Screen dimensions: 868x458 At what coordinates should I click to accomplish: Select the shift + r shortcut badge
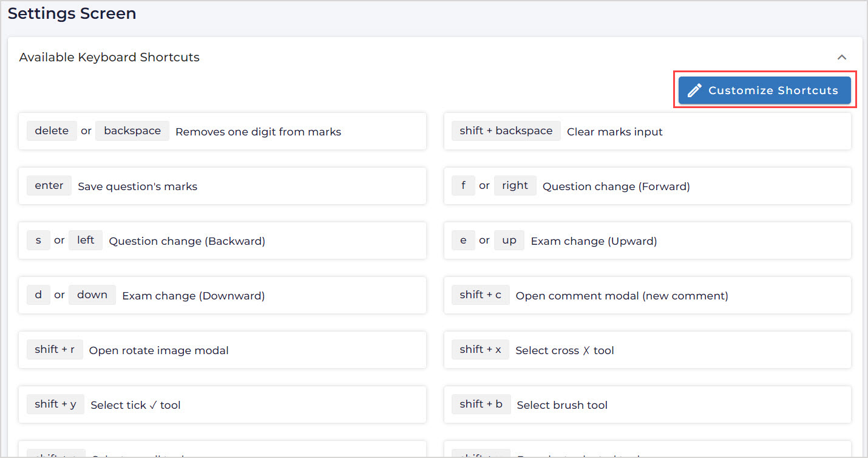tap(55, 349)
